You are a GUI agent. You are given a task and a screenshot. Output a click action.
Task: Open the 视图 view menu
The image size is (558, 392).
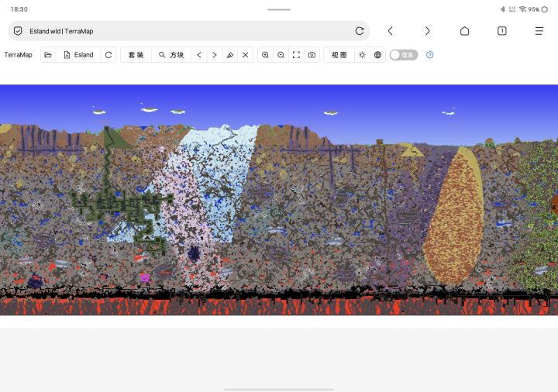pos(339,55)
